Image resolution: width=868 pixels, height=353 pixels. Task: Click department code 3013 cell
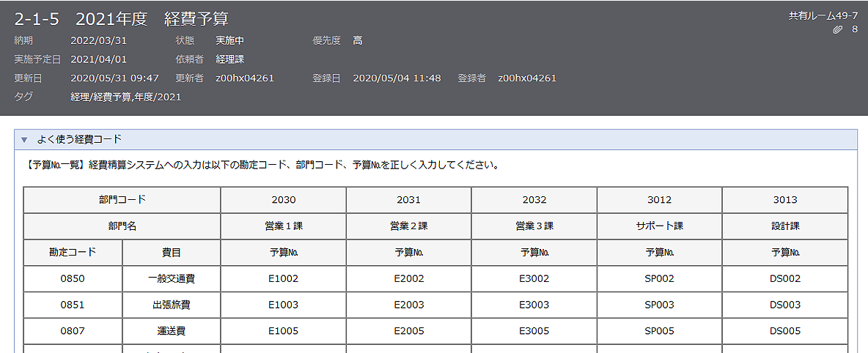[x=785, y=200]
